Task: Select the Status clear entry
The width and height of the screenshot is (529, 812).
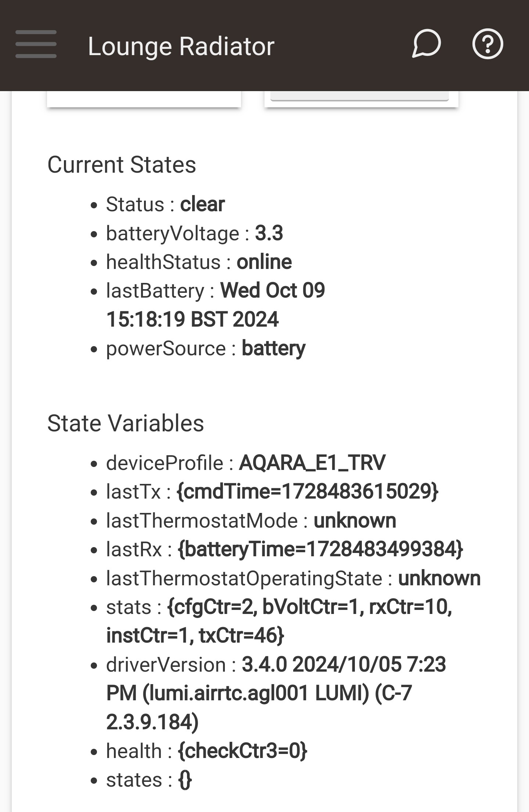Action: click(165, 204)
